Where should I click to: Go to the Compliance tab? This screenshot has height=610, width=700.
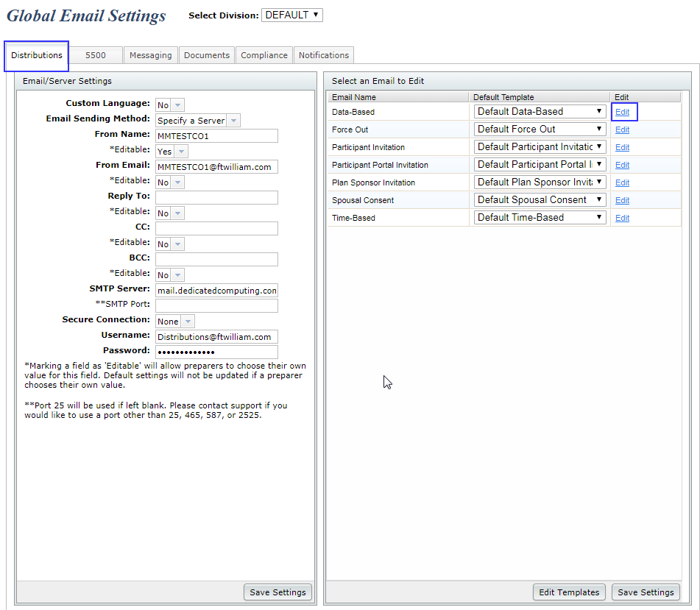(264, 55)
